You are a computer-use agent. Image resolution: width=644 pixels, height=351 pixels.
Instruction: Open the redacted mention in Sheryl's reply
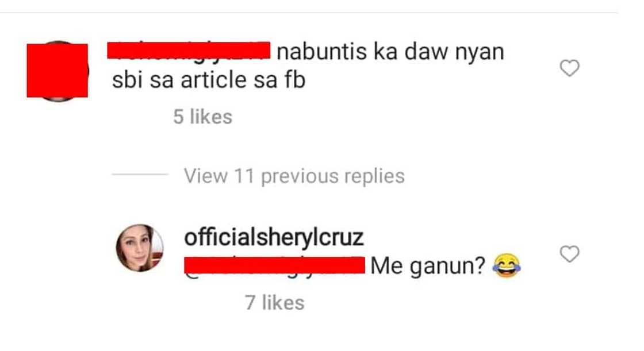(274, 265)
